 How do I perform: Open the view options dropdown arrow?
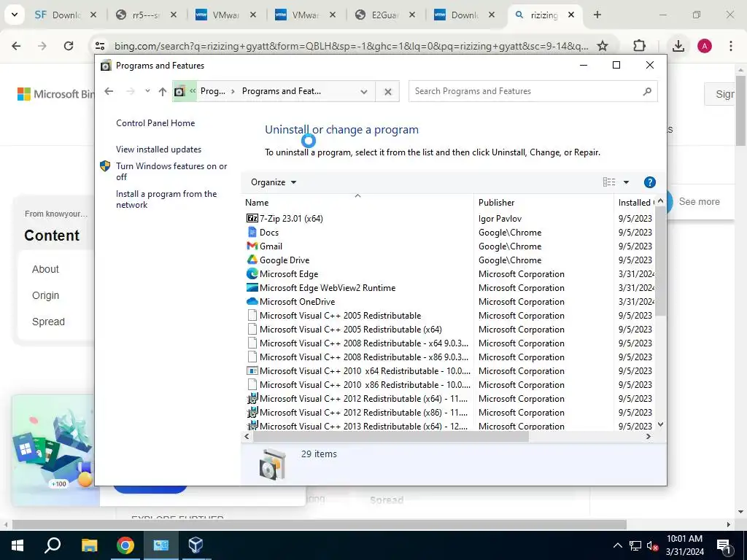point(626,182)
